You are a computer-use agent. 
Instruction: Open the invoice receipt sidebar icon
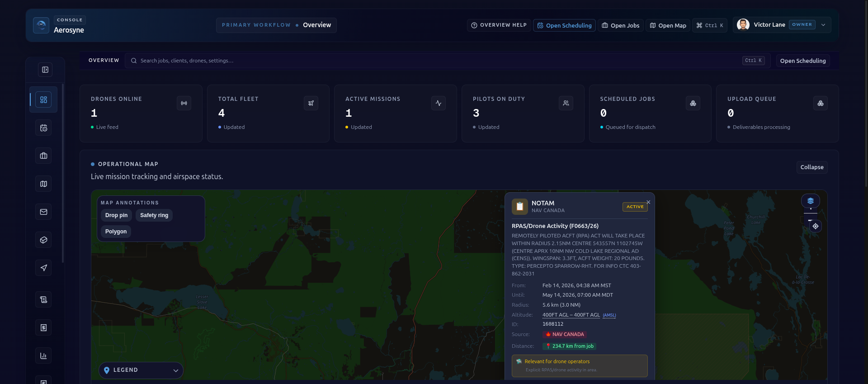click(x=43, y=328)
